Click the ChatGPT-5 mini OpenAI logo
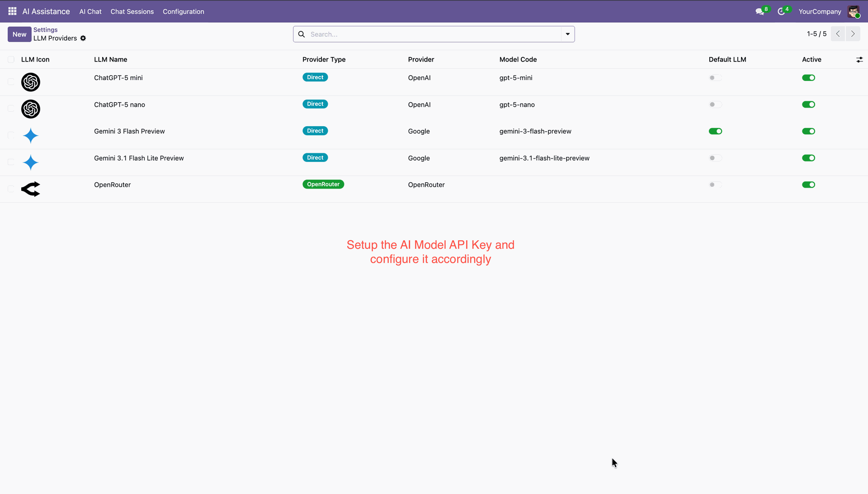Image resolution: width=868 pixels, height=494 pixels. 31,82
